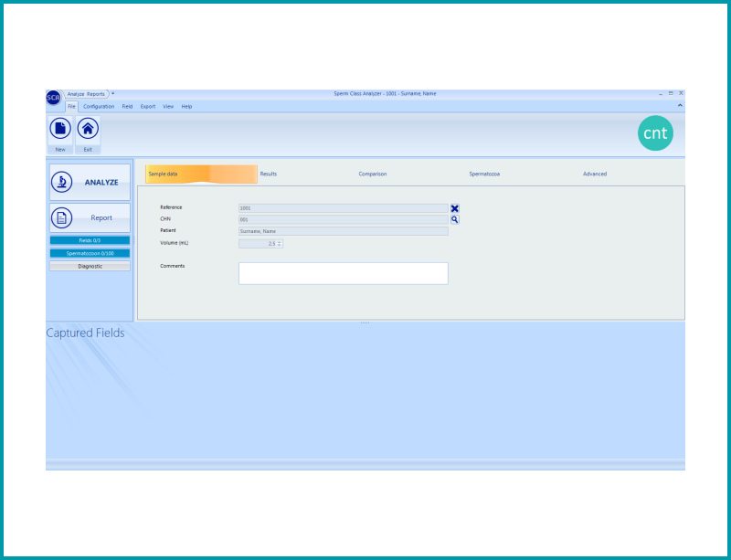
Task: Click the Exit home icon
Action: pyautogui.click(x=88, y=129)
